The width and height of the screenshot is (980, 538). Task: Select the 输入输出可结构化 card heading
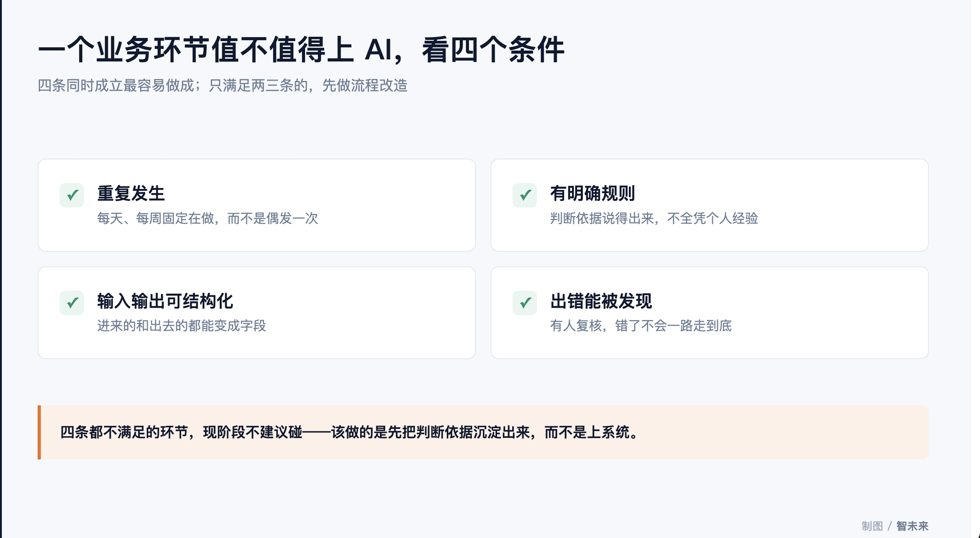point(165,301)
